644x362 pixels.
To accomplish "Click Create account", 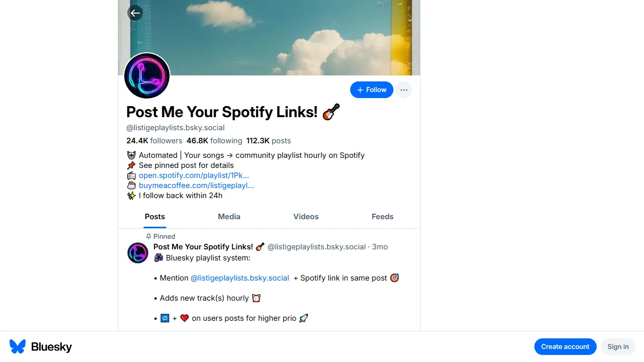I will (565, 346).
